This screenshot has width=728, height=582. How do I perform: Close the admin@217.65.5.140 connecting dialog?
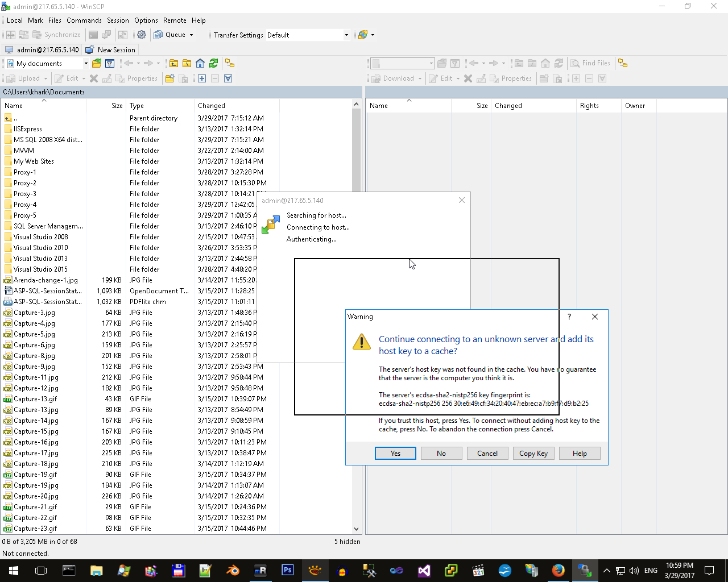pyautogui.click(x=462, y=200)
